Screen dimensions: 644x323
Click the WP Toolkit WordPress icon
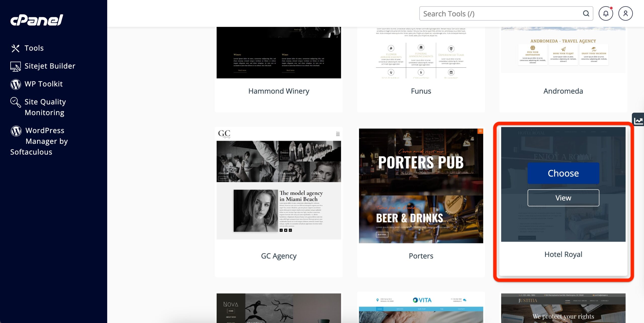(16, 84)
